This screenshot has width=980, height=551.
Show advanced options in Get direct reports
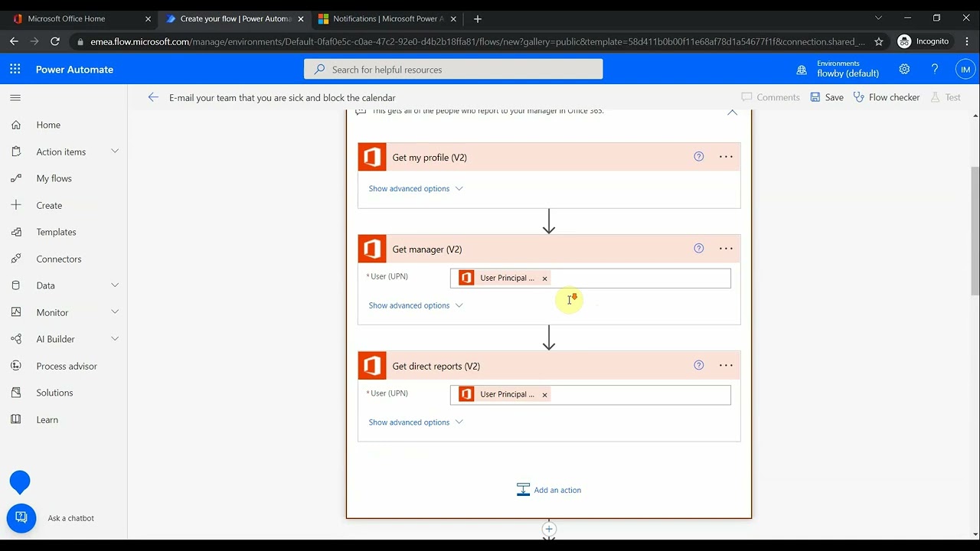pyautogui.click(x=416, y=422)
